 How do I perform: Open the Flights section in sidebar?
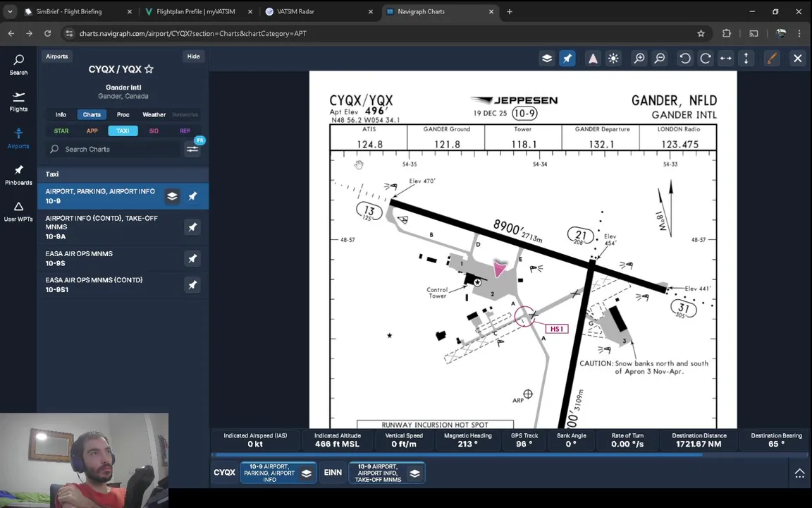pyautogui.click(x=18, y=102)
